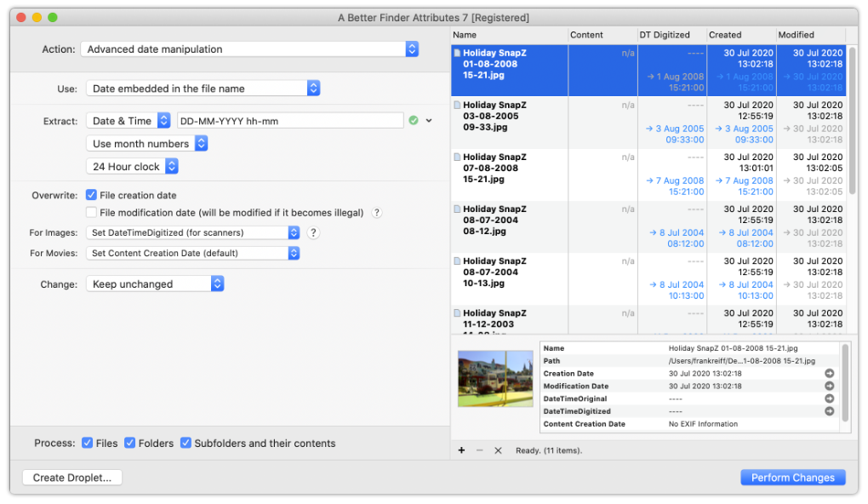Click the Create Droplet button
The height and width of the screenshot is (504, 868).
point(72,478)
